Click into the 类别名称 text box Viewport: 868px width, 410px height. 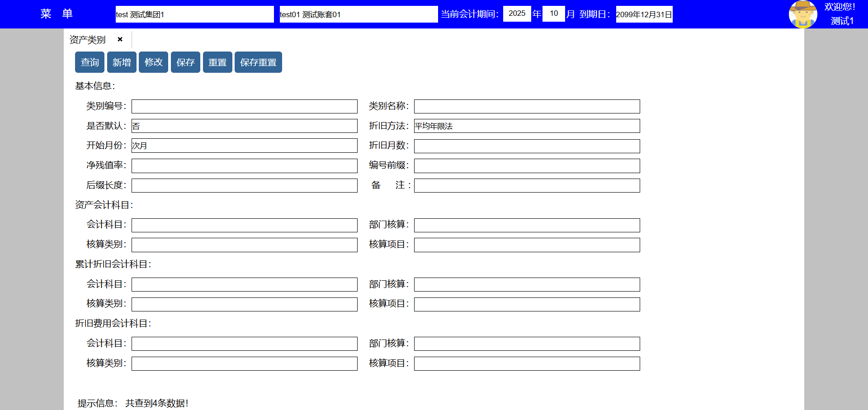pyautogui.click(x=527, y=107)
